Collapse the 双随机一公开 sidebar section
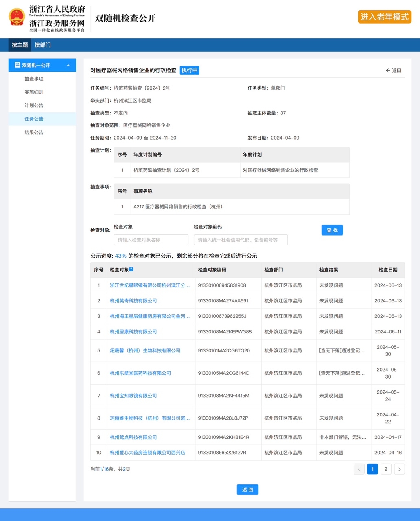The image size is (420, 521). (68, 66)
